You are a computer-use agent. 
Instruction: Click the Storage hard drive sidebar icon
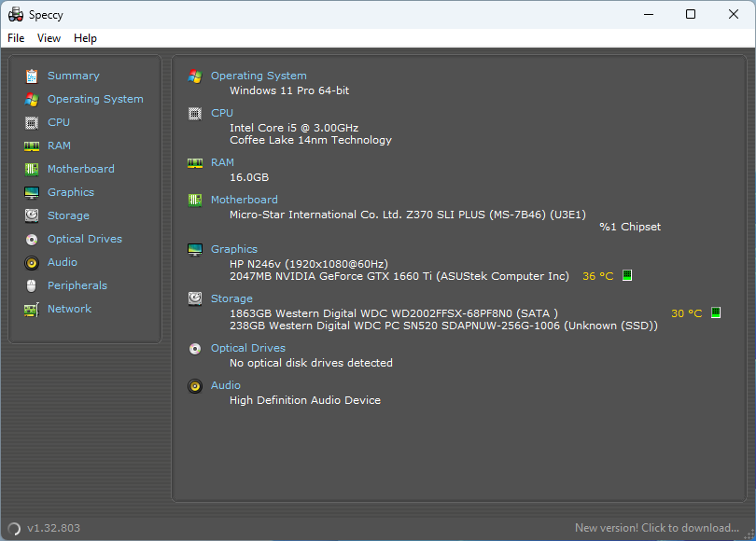(x=32, y=215)
